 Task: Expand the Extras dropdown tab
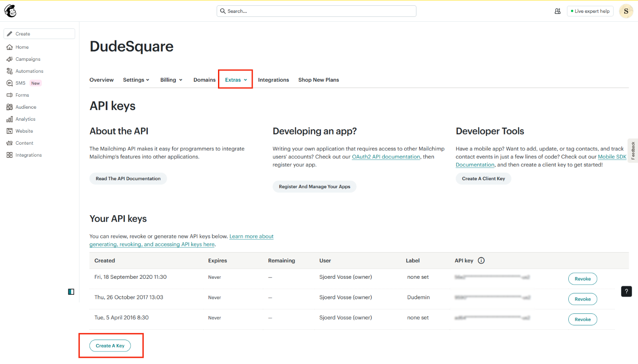click(236, 80)
